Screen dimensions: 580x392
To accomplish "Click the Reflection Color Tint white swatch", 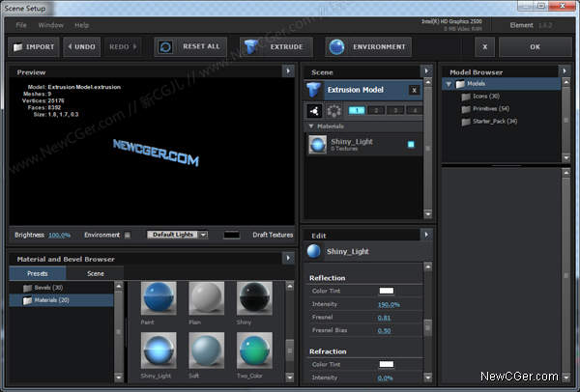I will pos(386,291).
